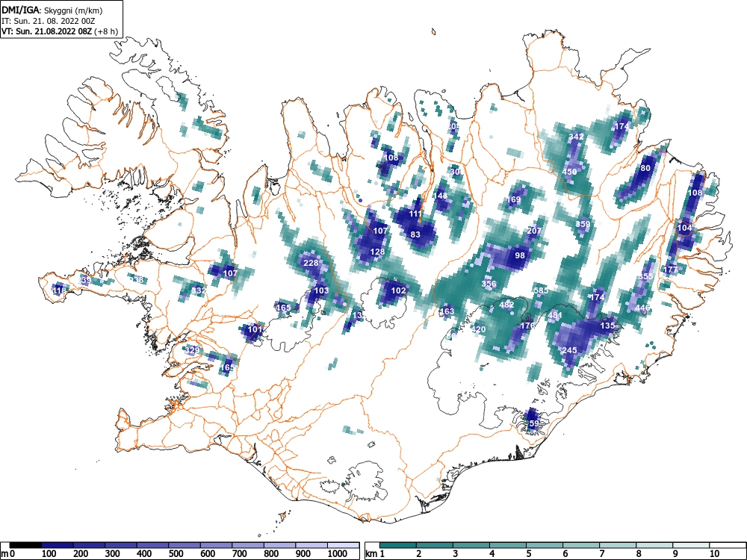Click the visibility value '332' on the map
Image resolution: width=747 pixels, height=560 pixels.
(x=199, y=290)
